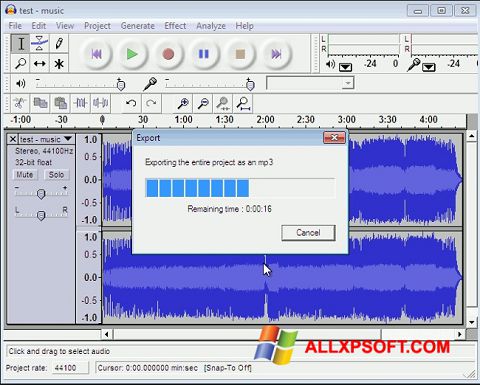Click the Record button
The image size is (480, 385).
pyautogui.click(x=168, y=54)
